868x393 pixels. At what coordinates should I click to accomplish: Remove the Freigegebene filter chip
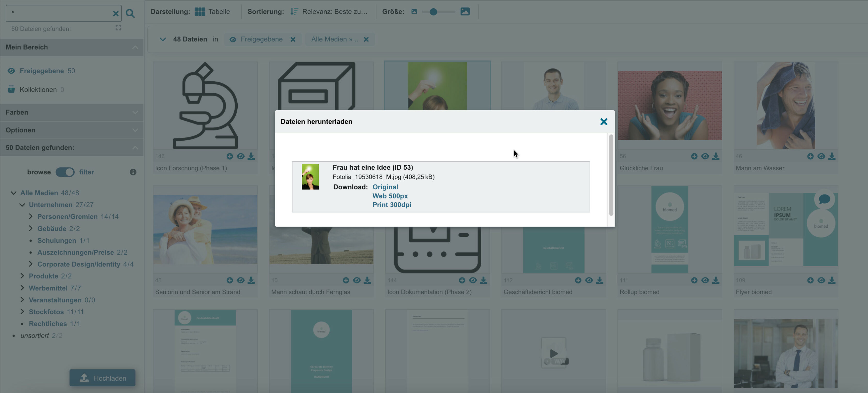tap(293, 40)
